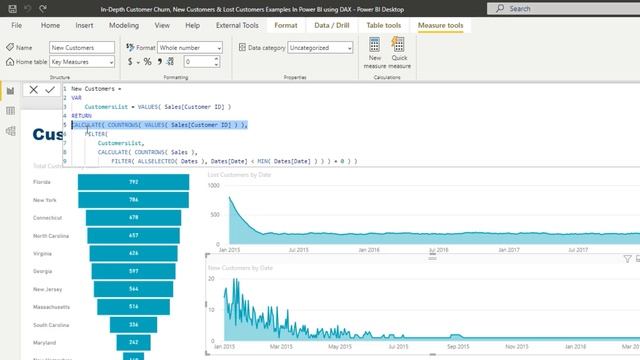Open the File menu
Viewport: 640px width, 360px height.
point(16,25)
